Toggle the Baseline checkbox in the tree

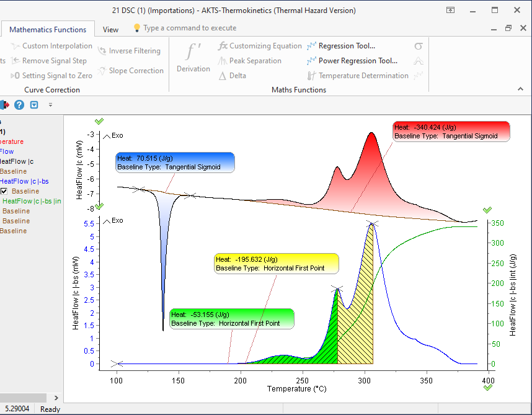(4, 191)
